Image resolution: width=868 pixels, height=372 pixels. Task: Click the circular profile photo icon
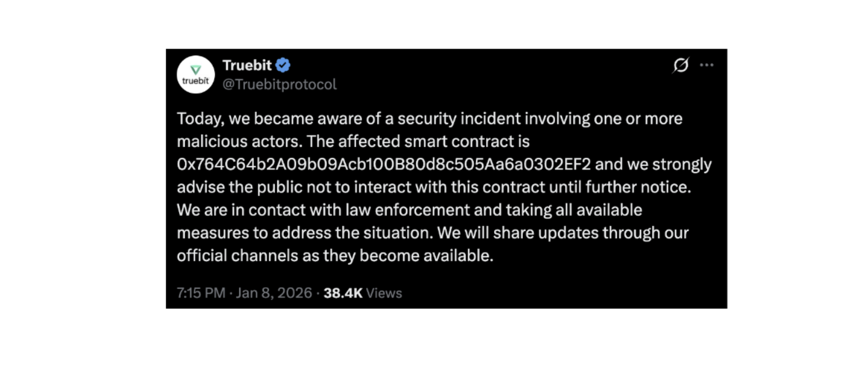pyautogui.click(x=195, y=73)
